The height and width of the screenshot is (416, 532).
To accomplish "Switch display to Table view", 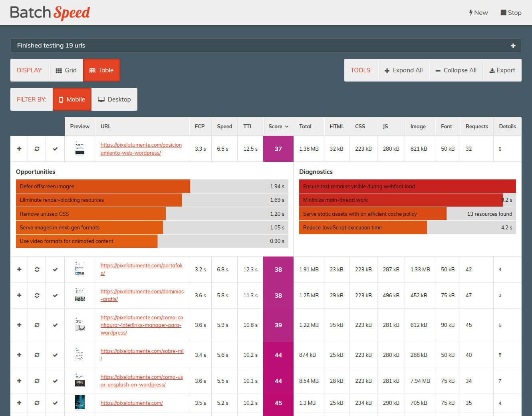I will coord(101,70).
